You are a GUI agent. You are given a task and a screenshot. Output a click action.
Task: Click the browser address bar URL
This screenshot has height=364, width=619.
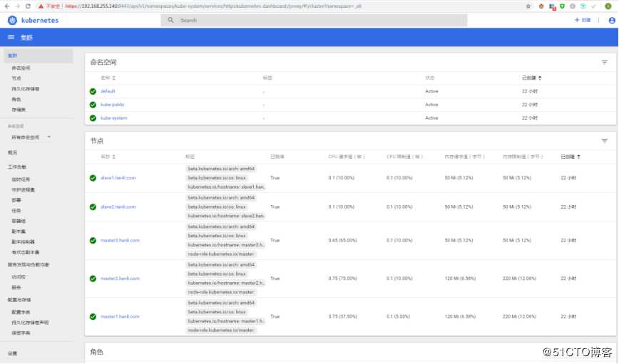(213, 6)
